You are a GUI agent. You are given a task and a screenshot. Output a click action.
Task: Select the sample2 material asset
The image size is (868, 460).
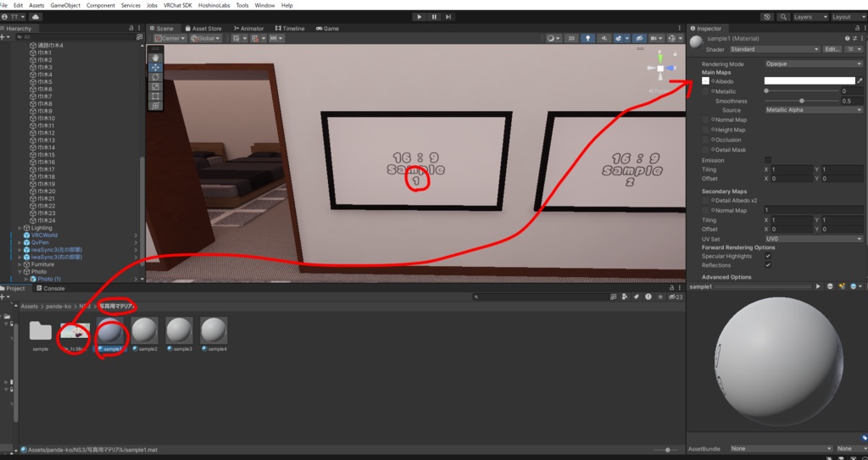click(145, 335)
